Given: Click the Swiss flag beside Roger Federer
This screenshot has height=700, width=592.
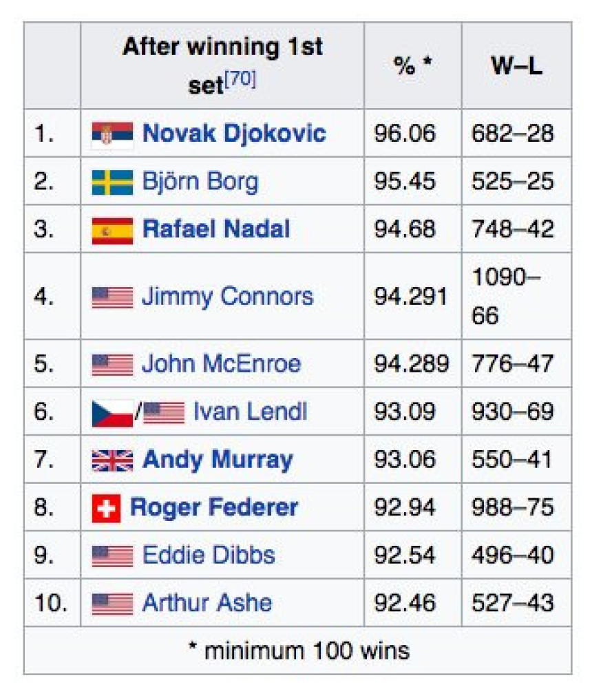Looking at the screenshot, I should [106, 507].
